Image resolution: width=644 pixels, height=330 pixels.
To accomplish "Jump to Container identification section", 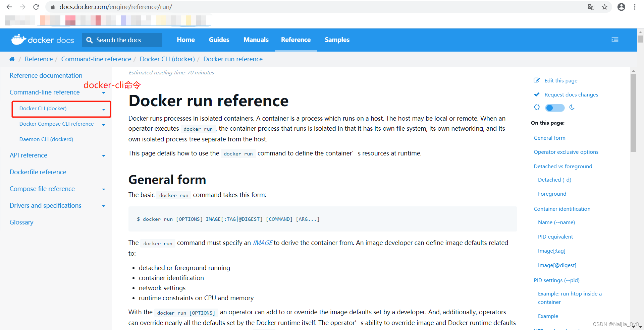I will pyautogui.click(x=562, y=209).
